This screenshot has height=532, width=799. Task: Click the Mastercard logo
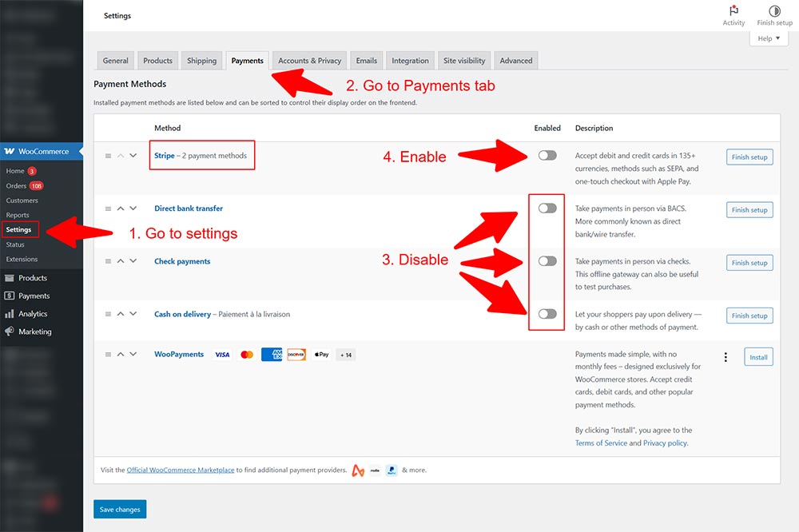(x=247, y=355)
